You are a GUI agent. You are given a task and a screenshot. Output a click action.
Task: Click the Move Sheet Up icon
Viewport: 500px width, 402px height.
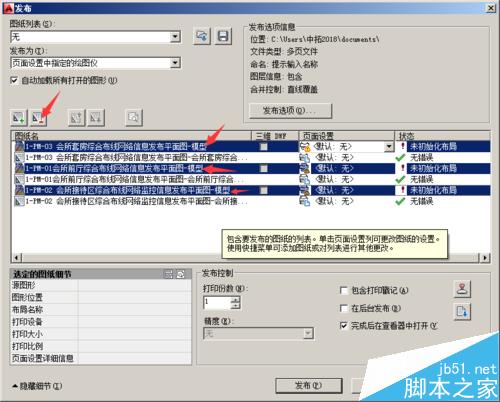[x=76, y=118]
